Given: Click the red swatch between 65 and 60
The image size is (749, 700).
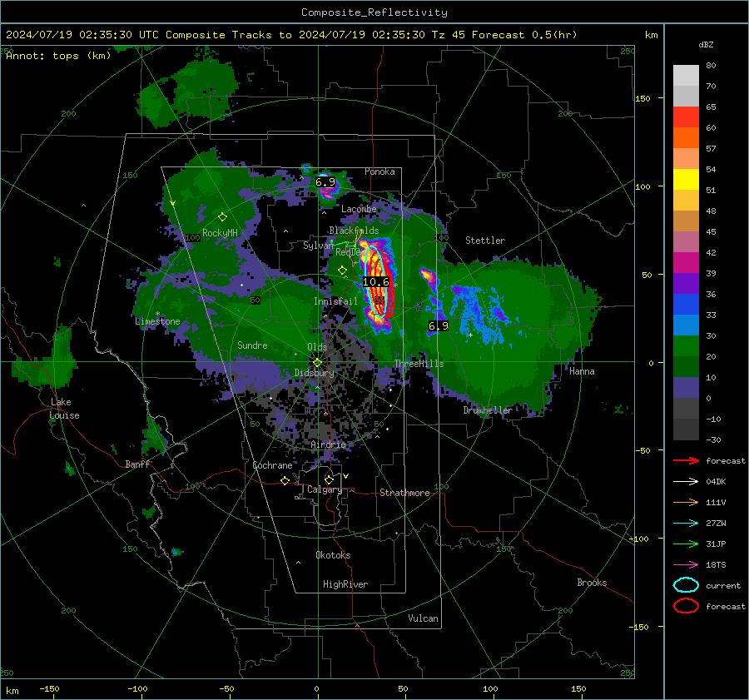Looking at the screenshot, I should [x=686, y=117].
